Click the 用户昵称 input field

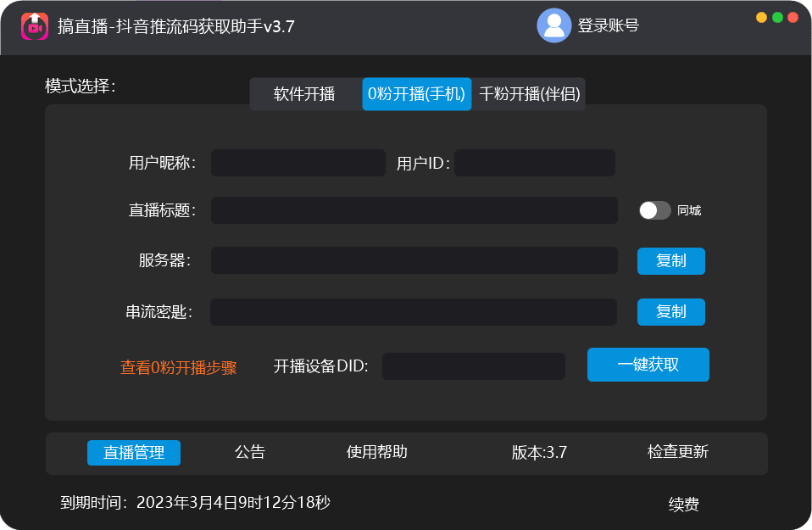click(x=298, y=163)
